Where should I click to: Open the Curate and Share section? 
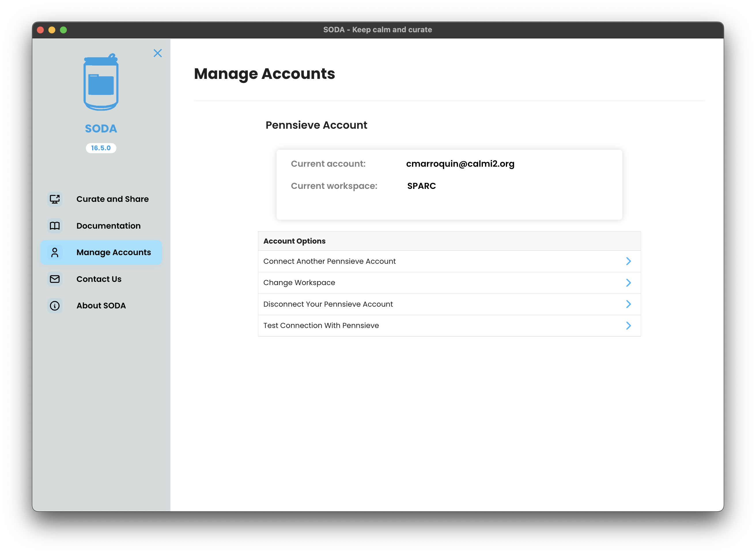click(x=112, y=199)
